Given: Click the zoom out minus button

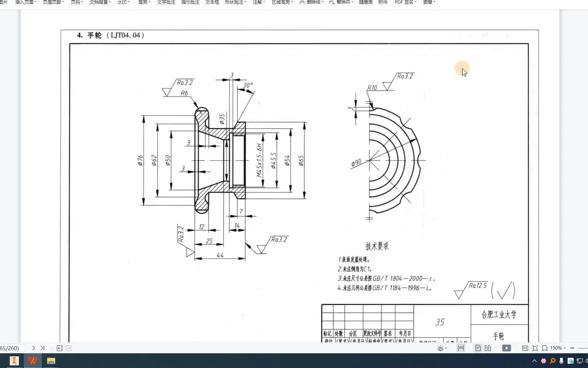Looking at the screenshot, I should click(572, 348).
